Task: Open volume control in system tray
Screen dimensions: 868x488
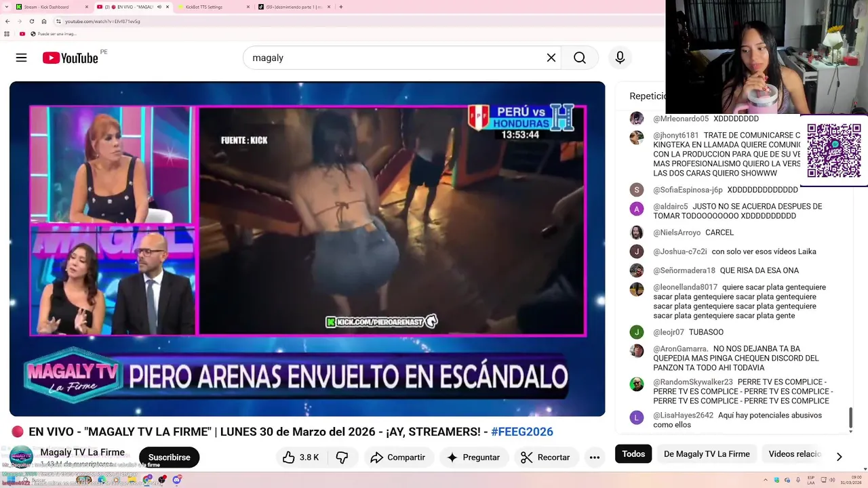Action: 832,480
